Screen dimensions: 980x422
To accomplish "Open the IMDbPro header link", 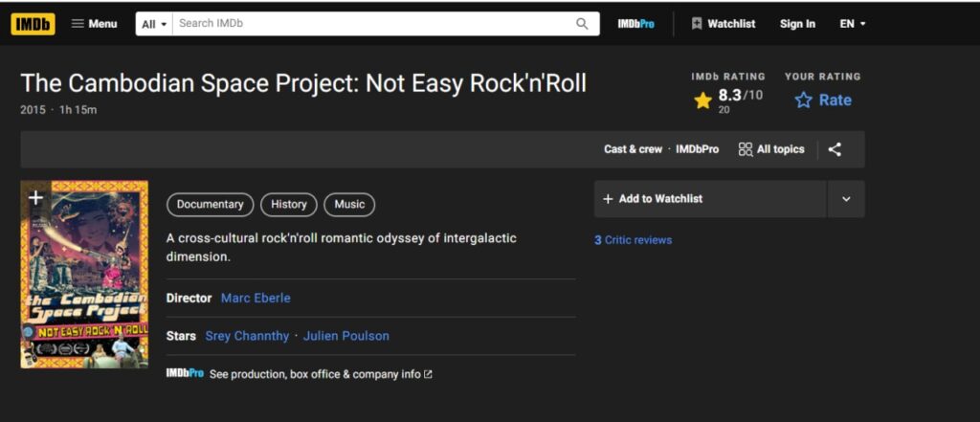I will 635,24.
